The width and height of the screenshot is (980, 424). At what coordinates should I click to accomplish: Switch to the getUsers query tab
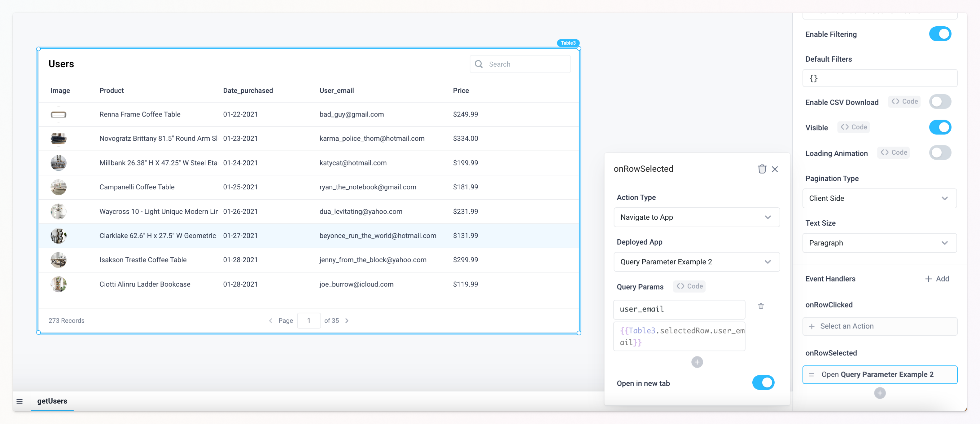tap(52, 401)
